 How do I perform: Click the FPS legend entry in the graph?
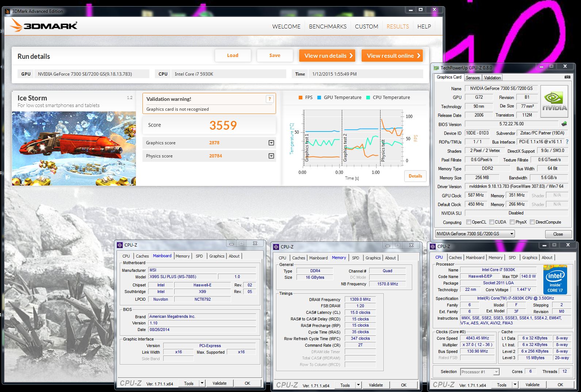306,98
